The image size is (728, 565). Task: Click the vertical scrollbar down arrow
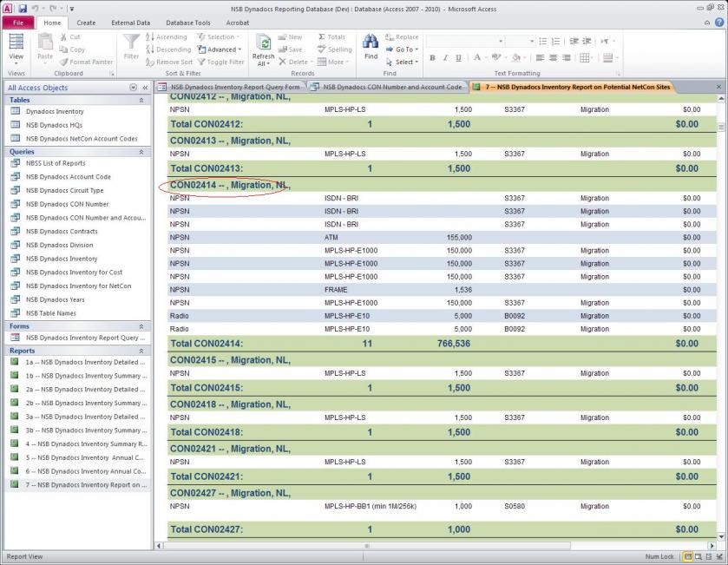coord(721,537)
